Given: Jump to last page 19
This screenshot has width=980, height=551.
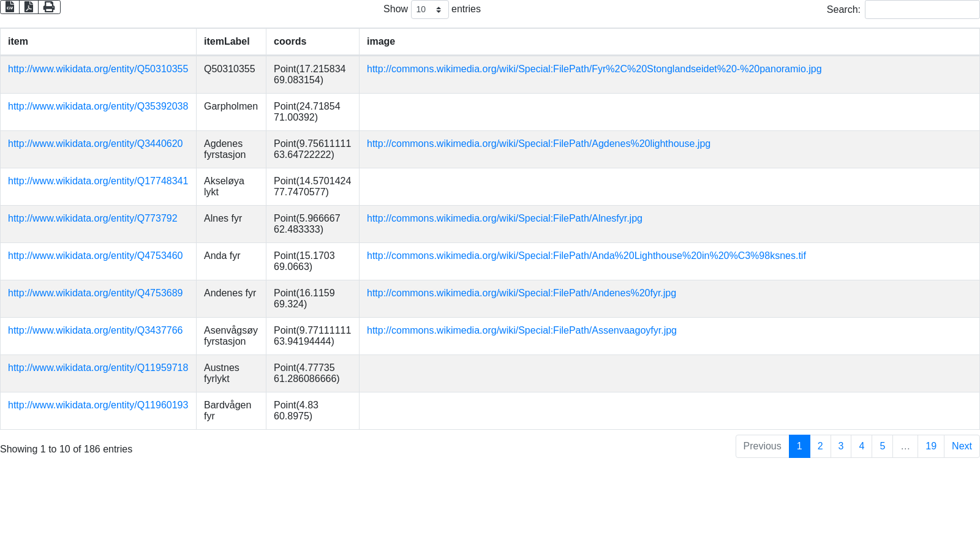Looking at the screenshot, I should (930, 446).
